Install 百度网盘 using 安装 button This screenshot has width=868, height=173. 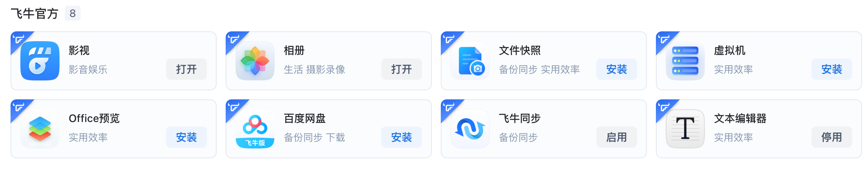click(402, 137)
